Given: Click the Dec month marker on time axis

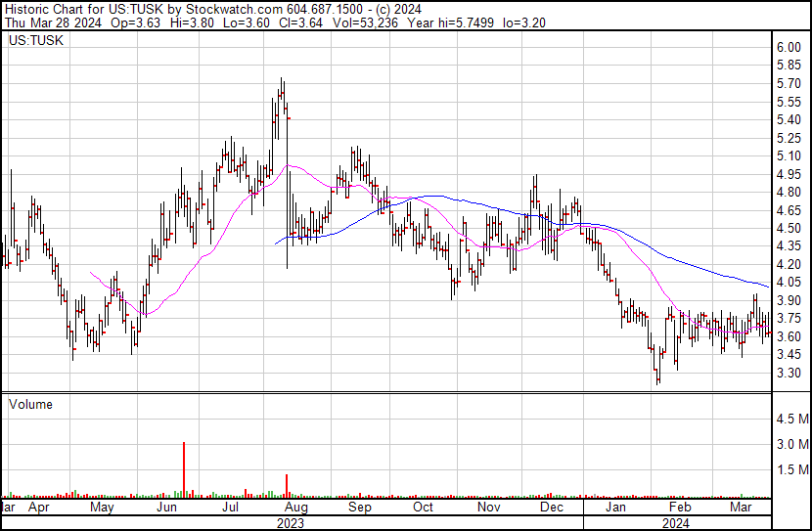Looking at the screenshot, I should click(551, 509).
